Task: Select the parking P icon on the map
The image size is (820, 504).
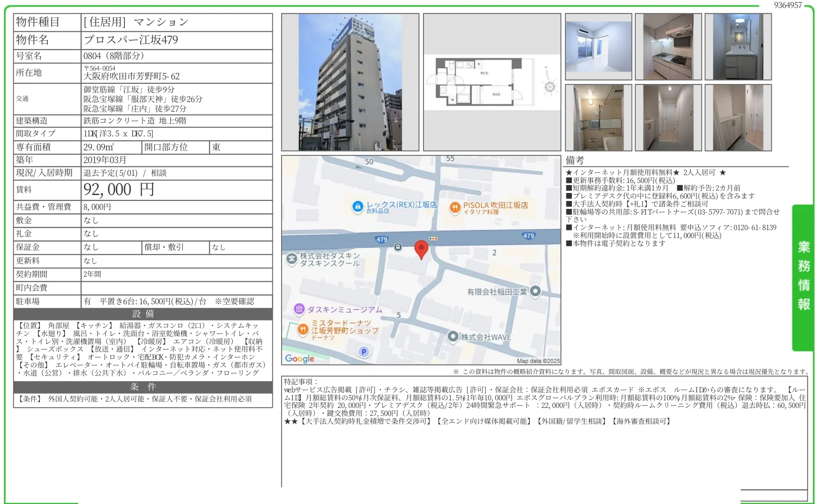Action: pos(363,352)
